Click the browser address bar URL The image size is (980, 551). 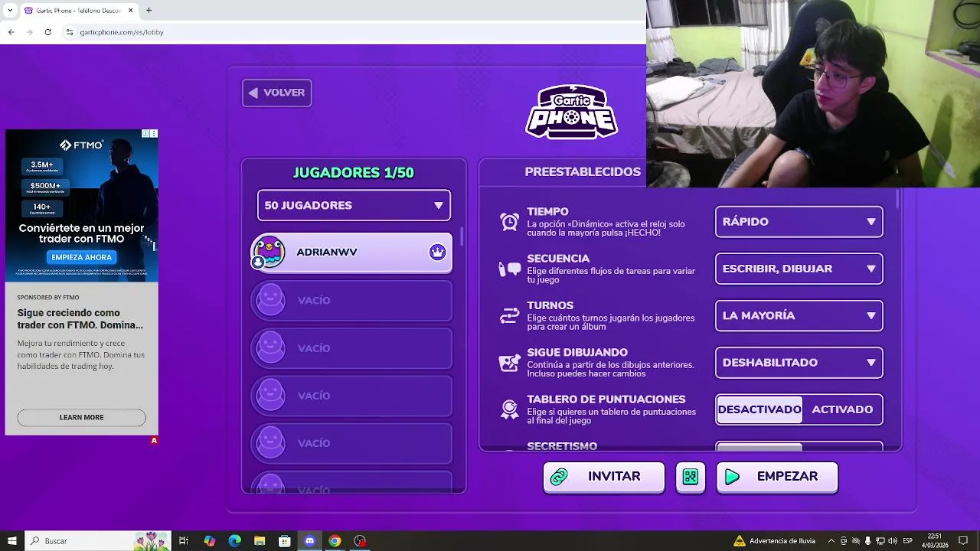122,32
